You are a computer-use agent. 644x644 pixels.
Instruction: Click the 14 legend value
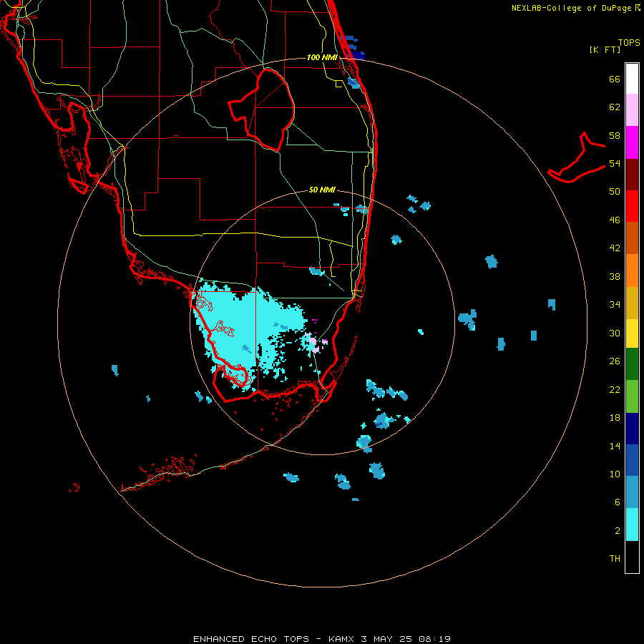615,446
